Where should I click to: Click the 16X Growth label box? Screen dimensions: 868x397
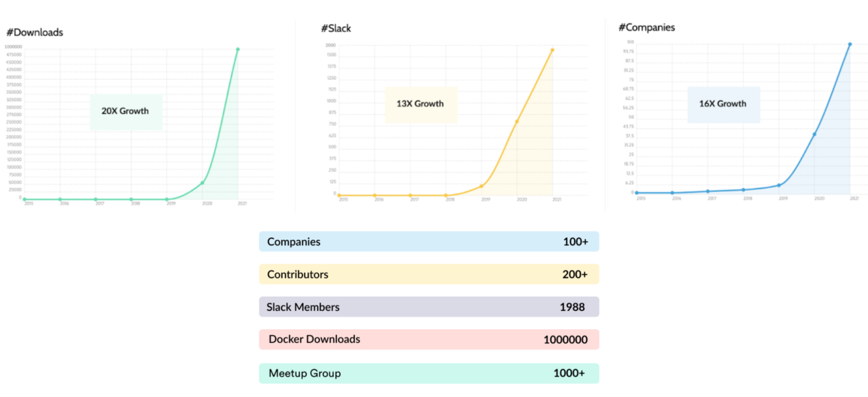(723, 104)
